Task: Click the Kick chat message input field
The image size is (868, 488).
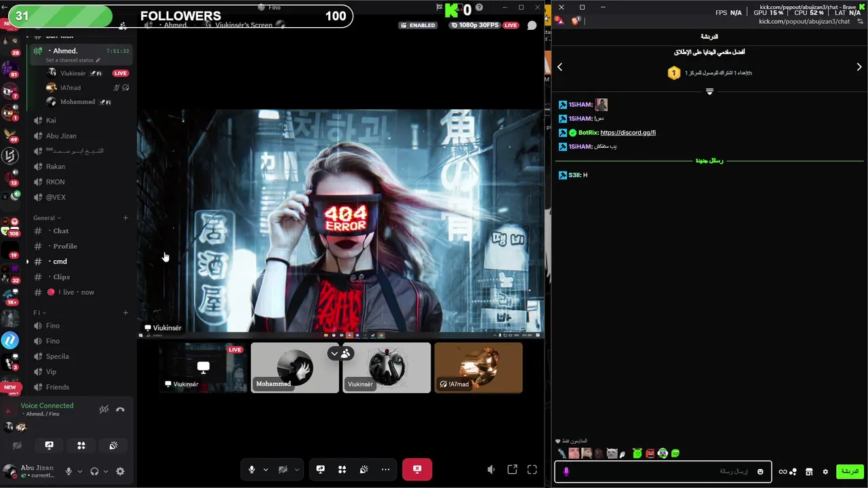Action: point(663,472)
